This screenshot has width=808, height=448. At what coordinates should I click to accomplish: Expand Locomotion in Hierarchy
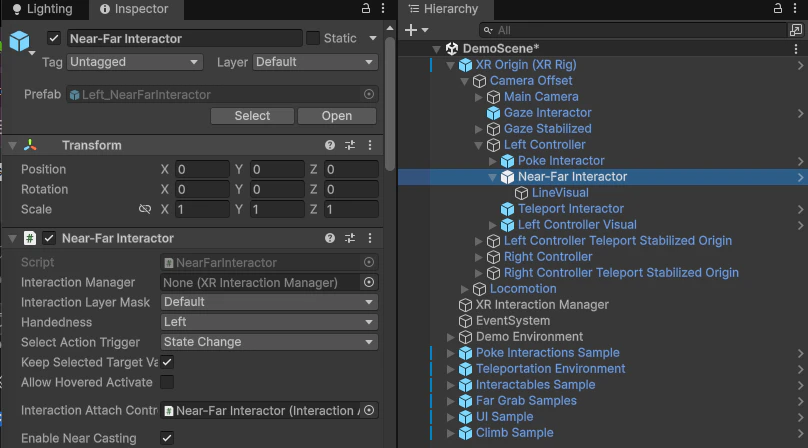point(464,289)
